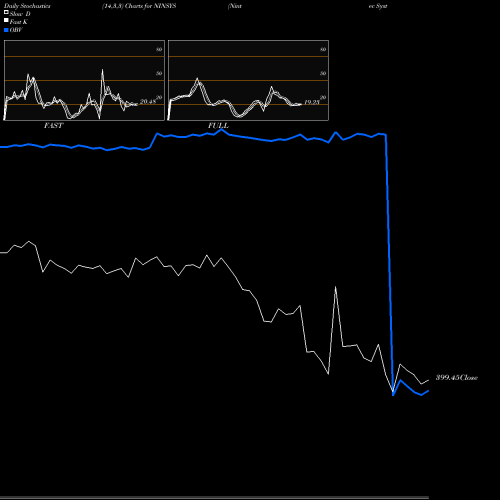This screenshot has height=500, width=500.
Task: Click the FULL chart label
Action: [218, 126]
